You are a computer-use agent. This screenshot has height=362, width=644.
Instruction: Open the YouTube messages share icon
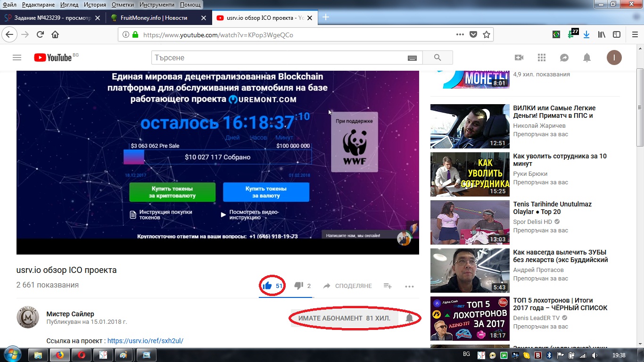point(564,58)
